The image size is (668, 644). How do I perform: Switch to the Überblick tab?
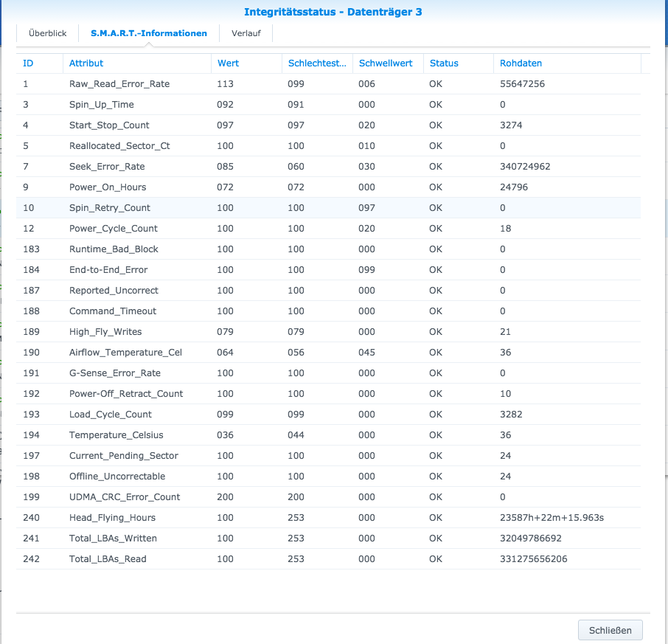pos(47,33)
